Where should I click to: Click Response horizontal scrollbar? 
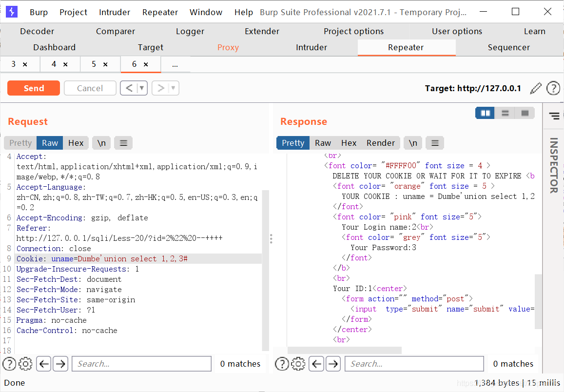(345, 350)
